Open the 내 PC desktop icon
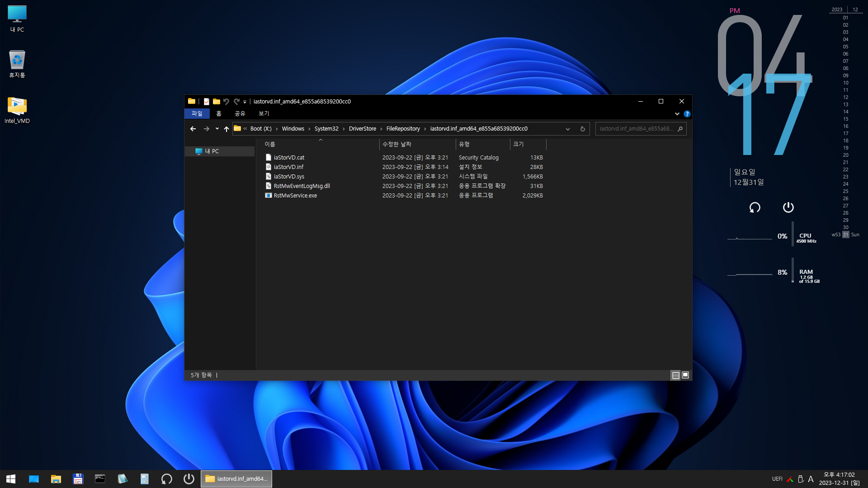Viewport: 868px width, 488px height. [x=17, y=19]
